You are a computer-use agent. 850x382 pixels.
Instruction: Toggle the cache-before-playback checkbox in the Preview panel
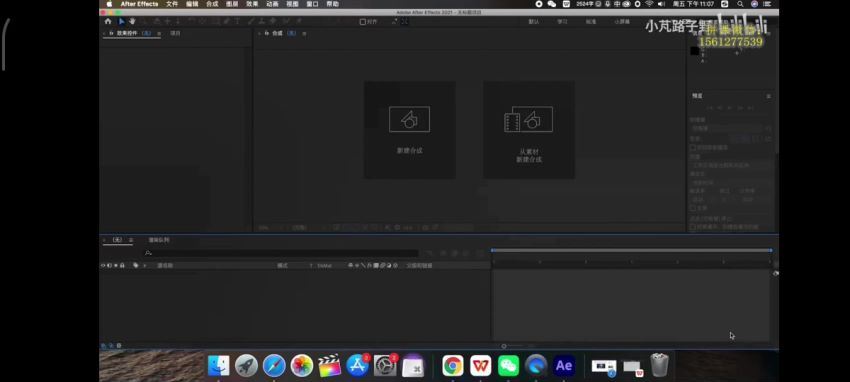click(693, 147)
